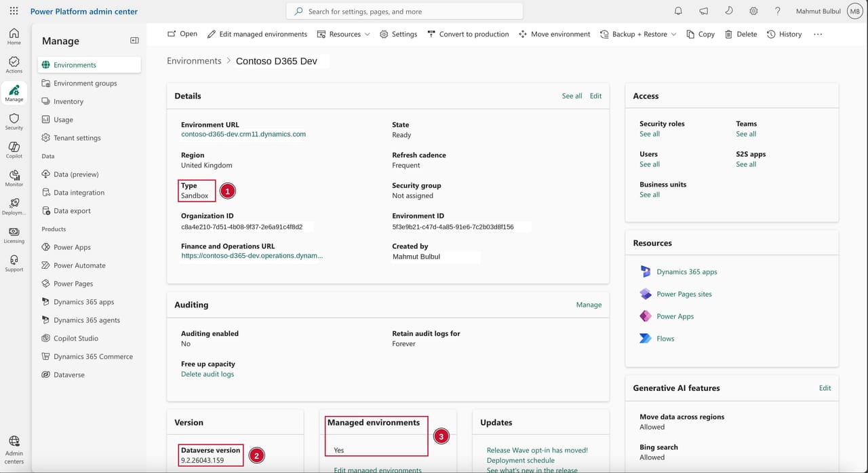Collapse the Manage navigation pane
The image size is (868, 473).
134,41
